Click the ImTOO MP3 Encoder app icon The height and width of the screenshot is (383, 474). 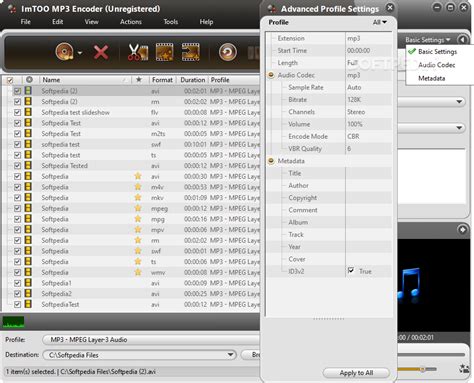12,9
